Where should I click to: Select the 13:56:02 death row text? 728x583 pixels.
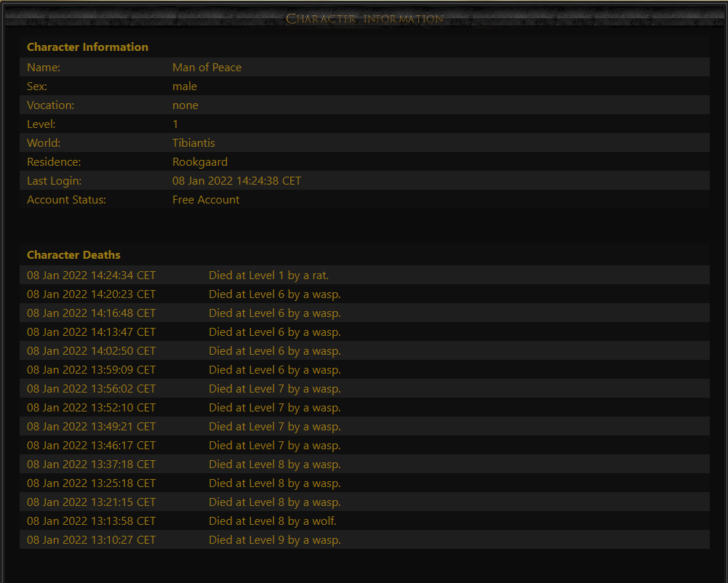pos(274,389)
